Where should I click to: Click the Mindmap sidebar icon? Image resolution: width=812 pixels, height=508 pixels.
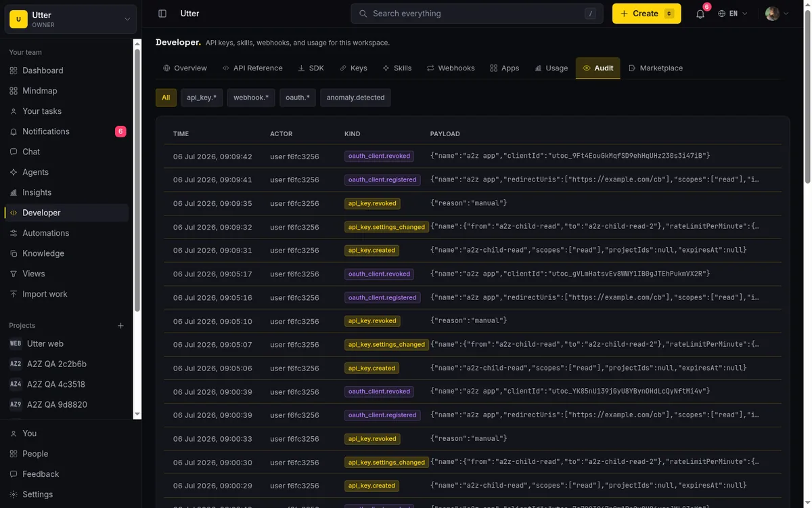[14, 91]
